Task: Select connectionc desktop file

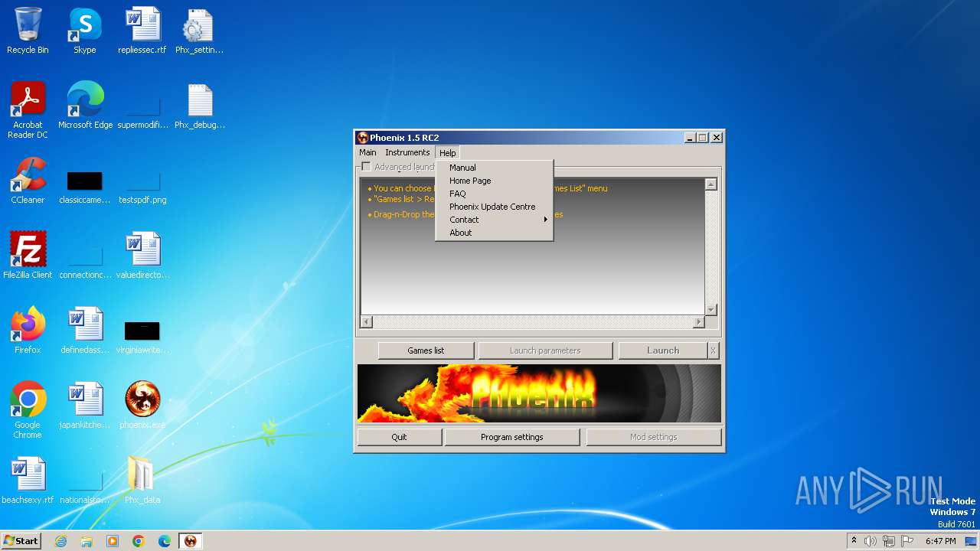Action: pos(85,262)
